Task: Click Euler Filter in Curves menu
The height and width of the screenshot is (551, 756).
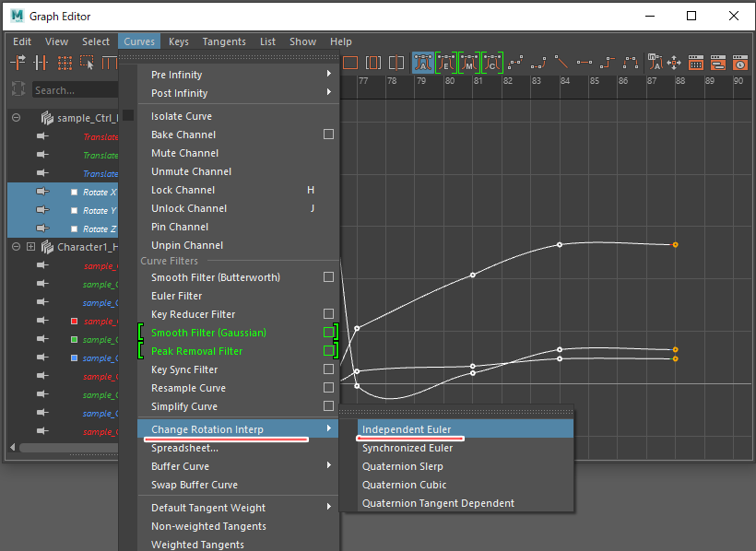Action: (x=176, y=296)
